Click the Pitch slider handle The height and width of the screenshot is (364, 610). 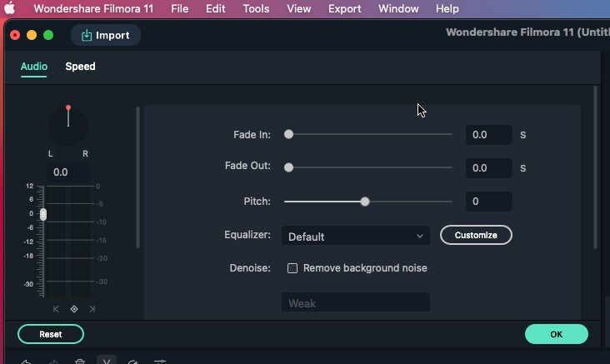pos(364,202)
